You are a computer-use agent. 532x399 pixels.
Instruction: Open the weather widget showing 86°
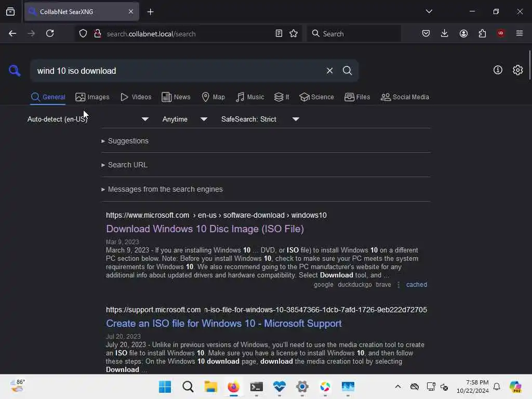[x=17, y=386]
